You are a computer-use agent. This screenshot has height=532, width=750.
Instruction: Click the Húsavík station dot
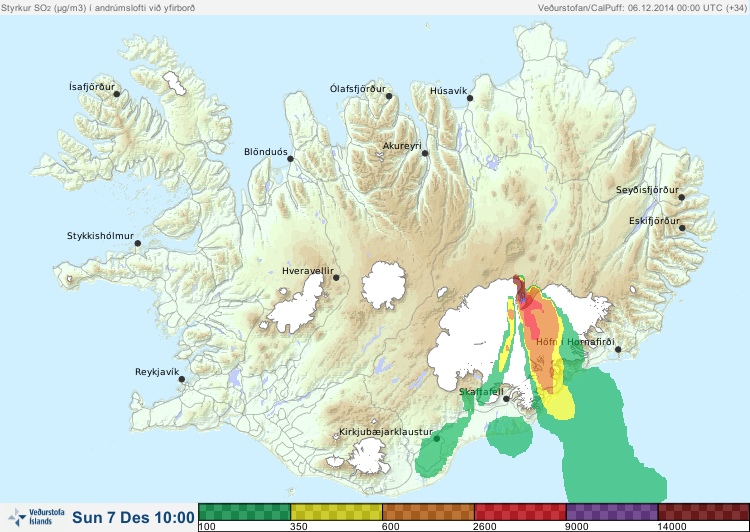[470, 98]
